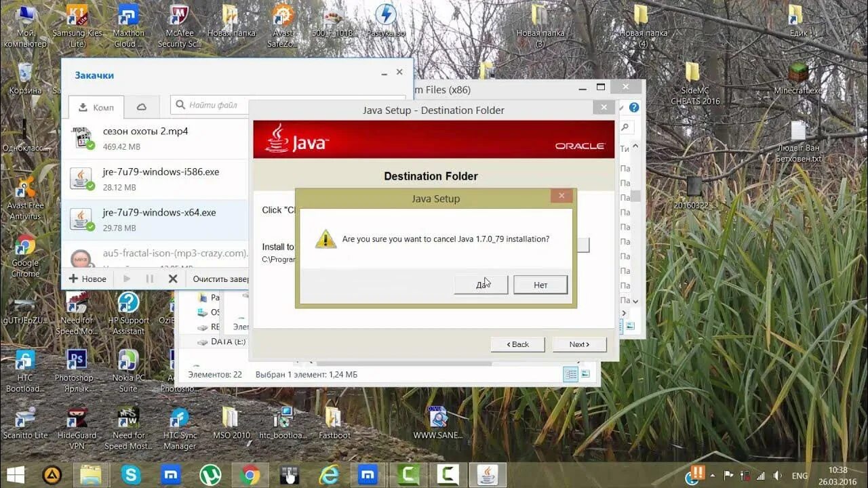Switch Explorer to details view icon
868x488 pixels.
click(x=571, y=374)
